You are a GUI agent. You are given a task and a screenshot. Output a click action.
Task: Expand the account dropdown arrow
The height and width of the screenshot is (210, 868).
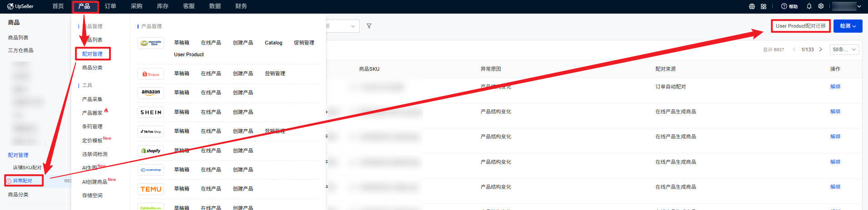point(859,6)
